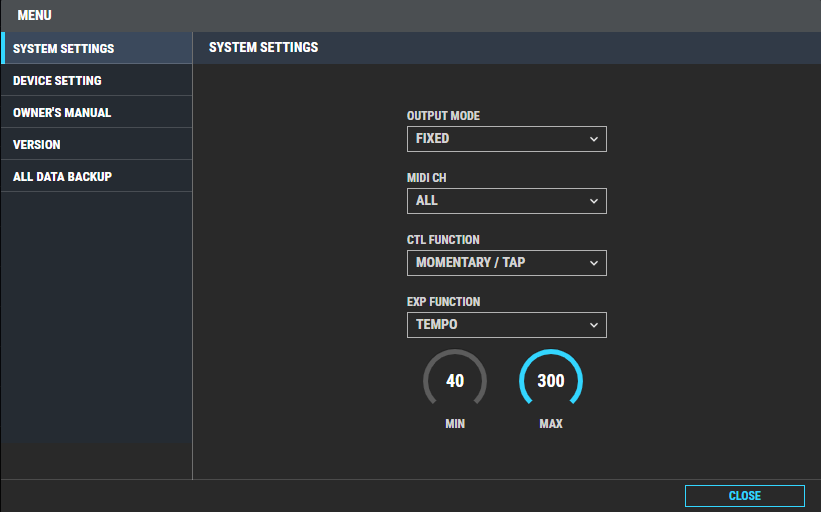Click the CLOSE button

(x=745, y=496)
